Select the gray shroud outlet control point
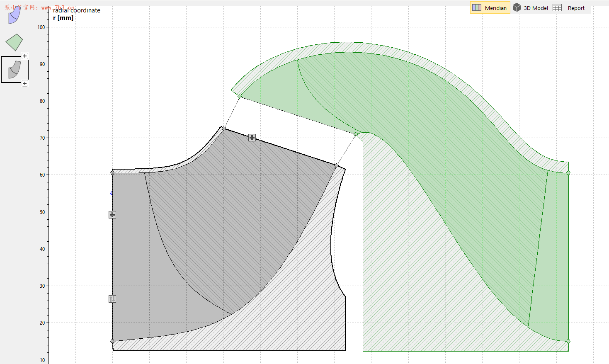The height and width of the screenshot is (364, 609). [x=224, y=129]
